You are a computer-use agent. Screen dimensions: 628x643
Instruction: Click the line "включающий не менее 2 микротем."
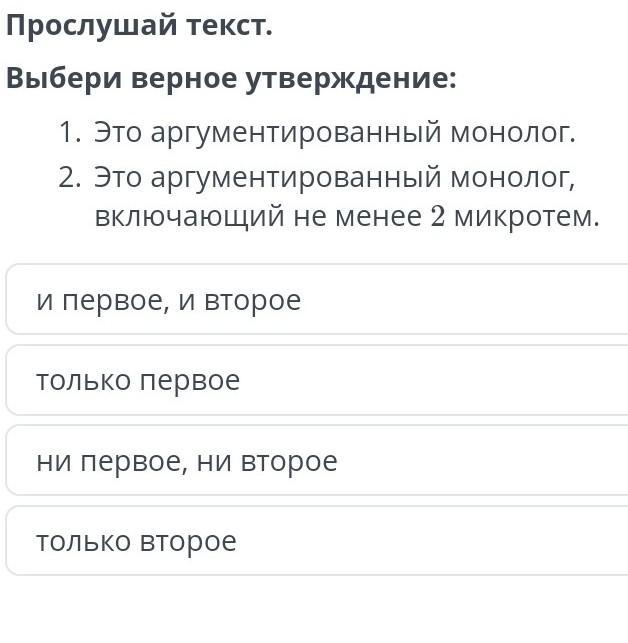tap(346, 216)
